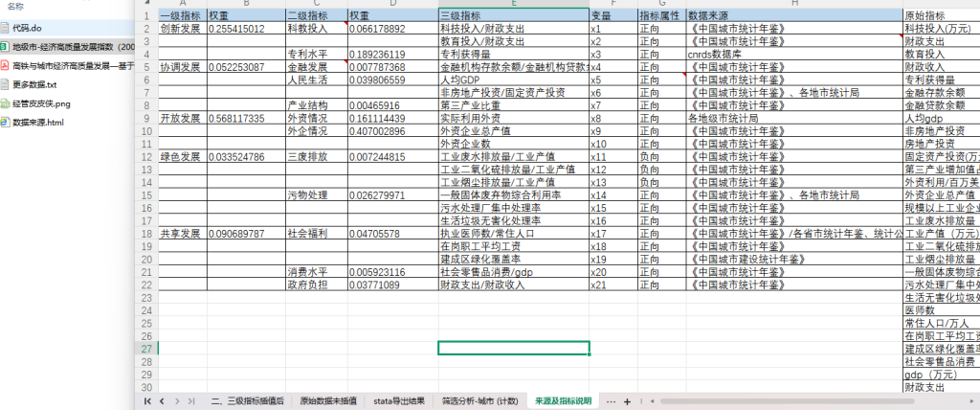Click the weight value 0.255415012
The width and height of the screenshot is (980, 410).
tap(246, 29)
